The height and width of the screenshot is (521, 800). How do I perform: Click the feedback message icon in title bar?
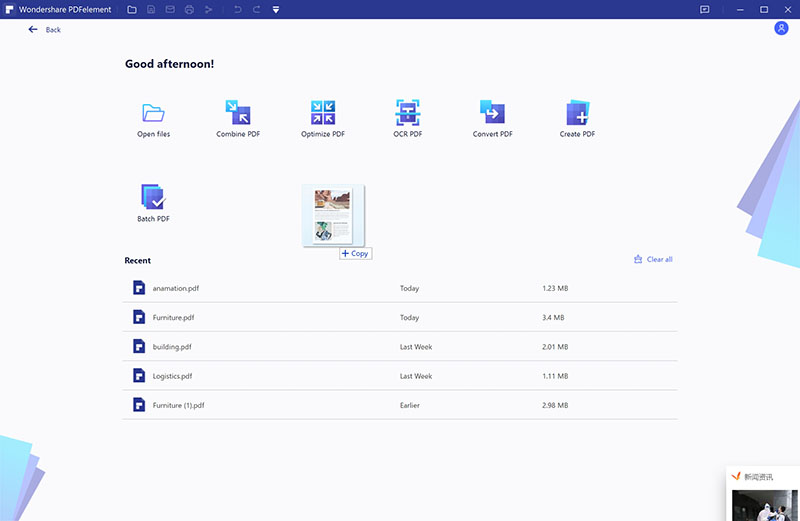point(704,9)
